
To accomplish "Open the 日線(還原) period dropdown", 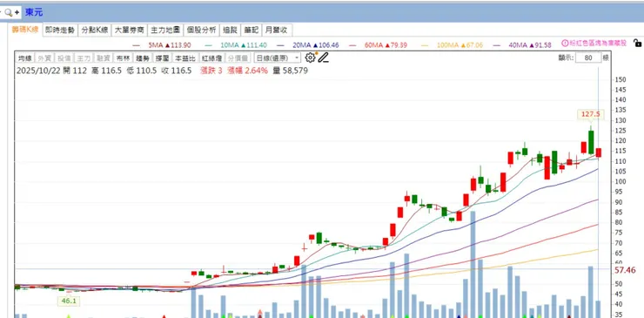I will click(278, 58).
